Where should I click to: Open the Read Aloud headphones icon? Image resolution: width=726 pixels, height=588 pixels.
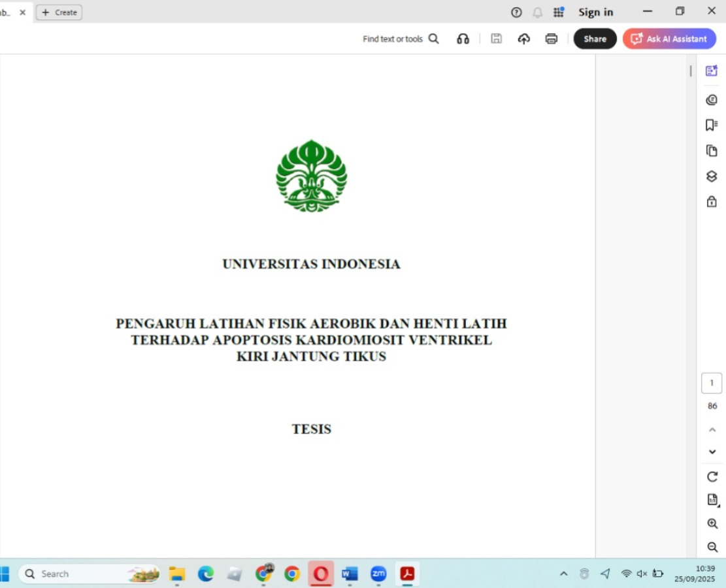(x=463, y=39)
